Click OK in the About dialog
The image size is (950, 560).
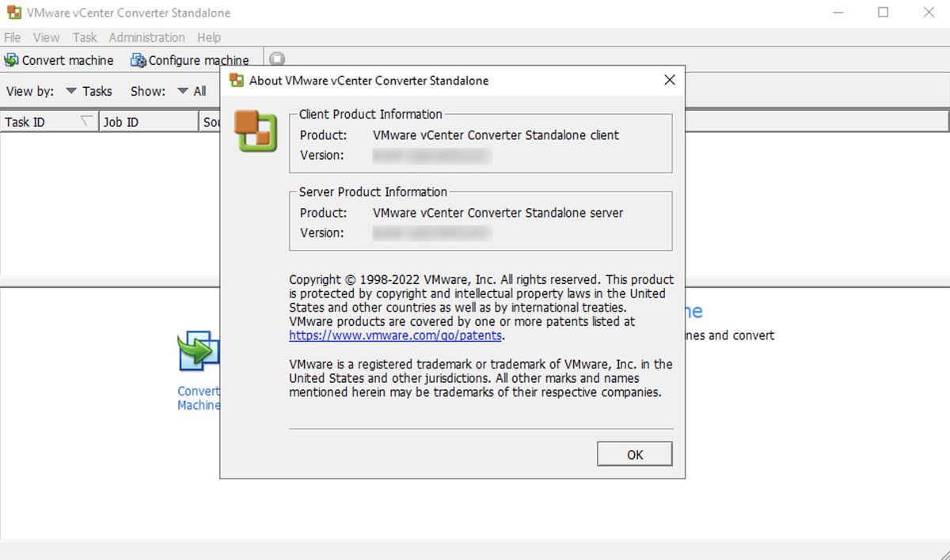point(635,454)
